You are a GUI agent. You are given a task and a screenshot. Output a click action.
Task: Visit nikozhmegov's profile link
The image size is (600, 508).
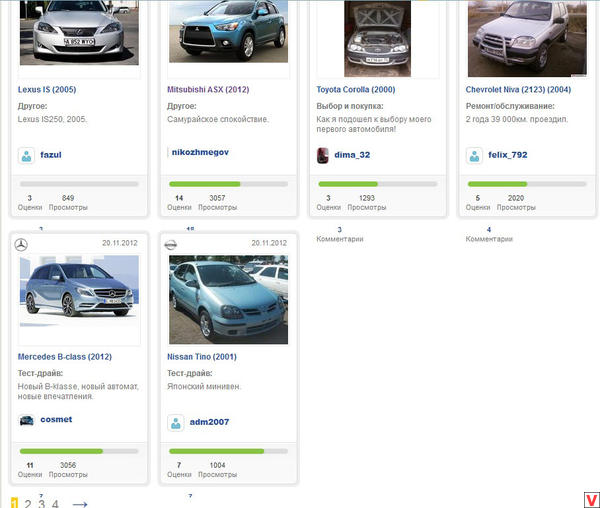click(x=200, y=152)
